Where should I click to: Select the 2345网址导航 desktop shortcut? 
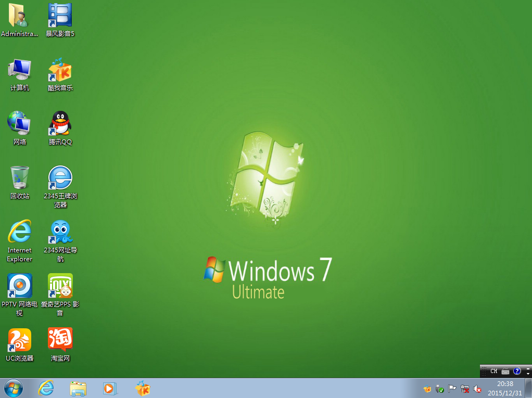(x=60, y=241)
